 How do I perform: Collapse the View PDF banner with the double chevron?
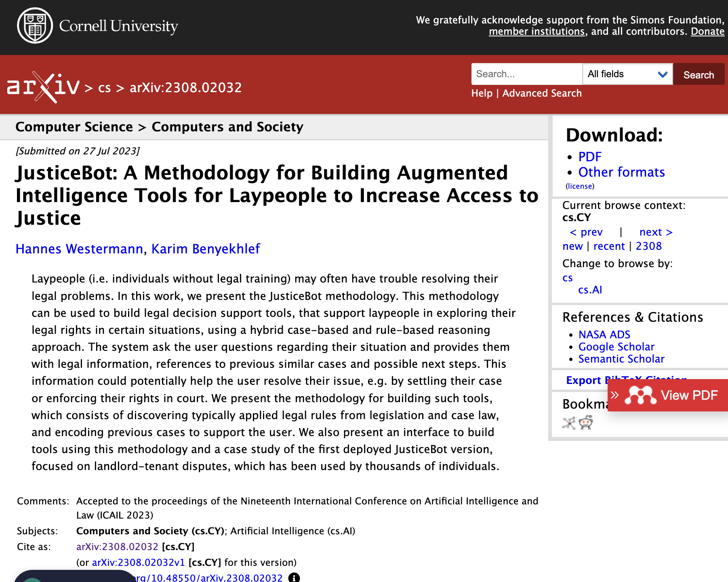[615, 395]
